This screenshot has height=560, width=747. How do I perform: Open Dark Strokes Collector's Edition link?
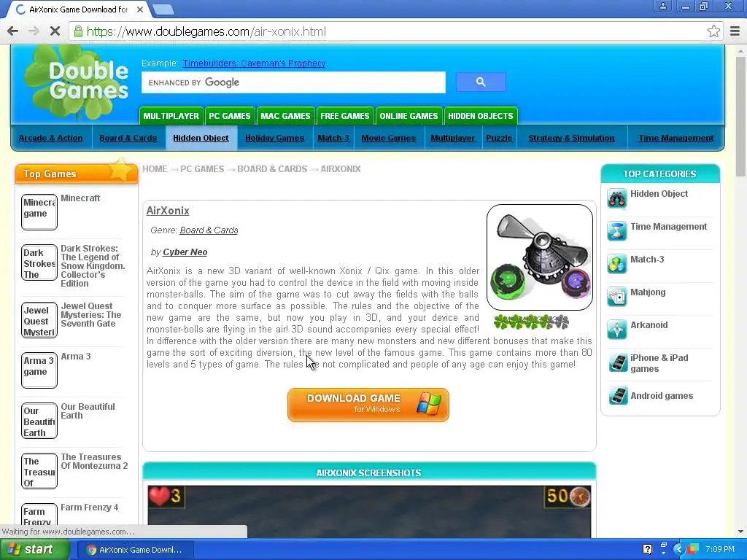click(93, 265)
